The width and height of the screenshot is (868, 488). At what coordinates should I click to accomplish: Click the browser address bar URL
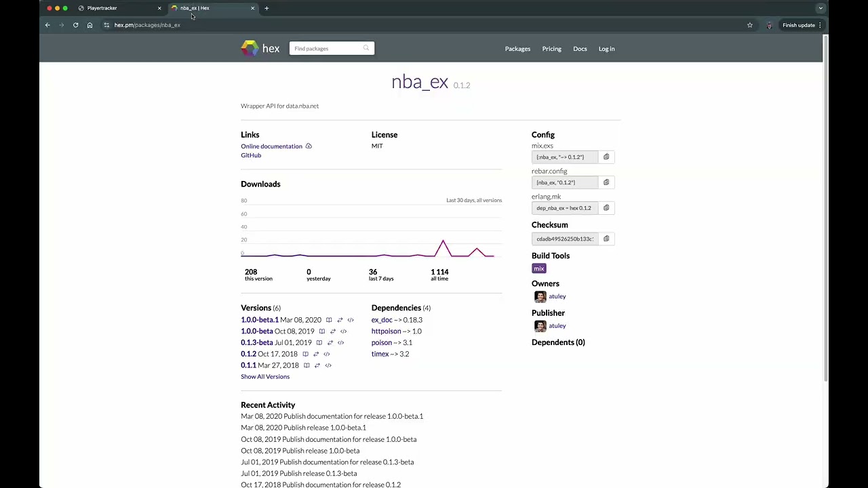(x=147, y=25)
